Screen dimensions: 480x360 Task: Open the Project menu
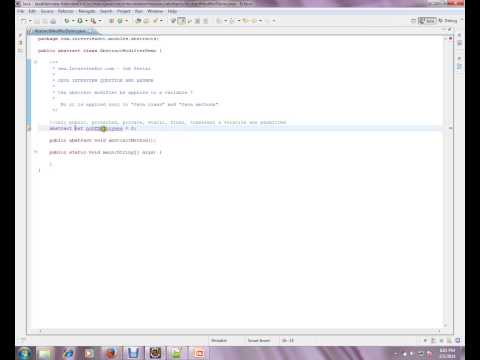click(x=124, y=11)
